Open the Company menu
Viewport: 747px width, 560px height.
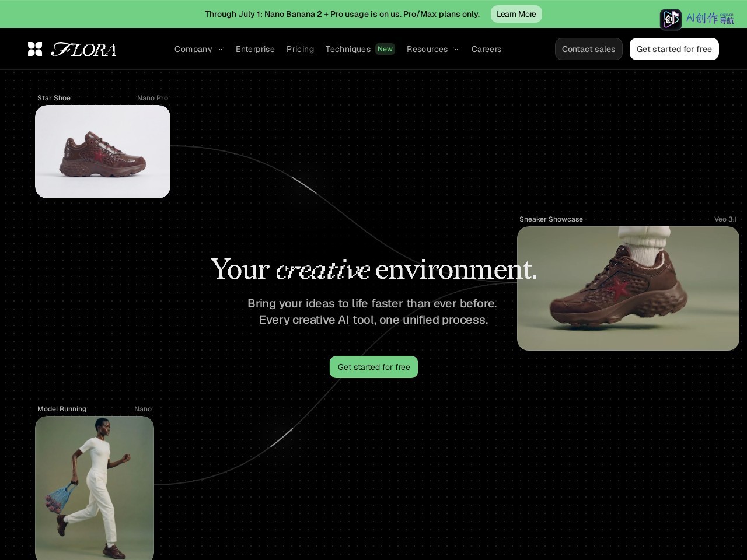coord(193,49)
